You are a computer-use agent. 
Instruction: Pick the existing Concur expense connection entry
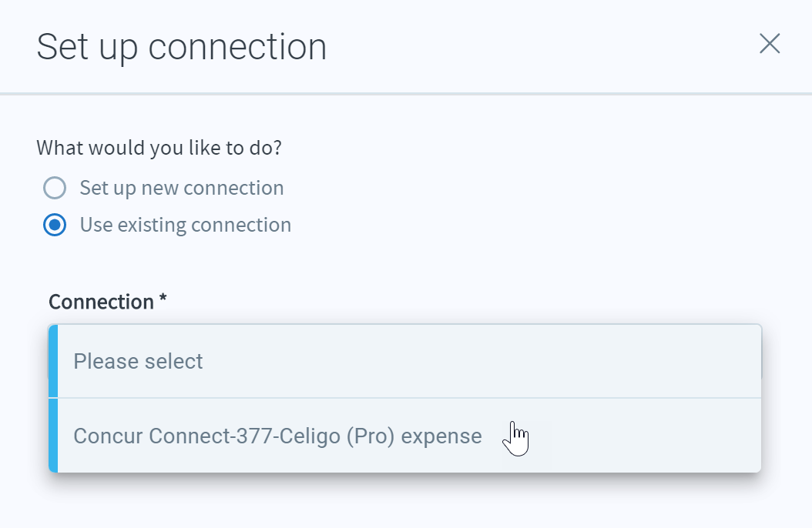point(405,436)
